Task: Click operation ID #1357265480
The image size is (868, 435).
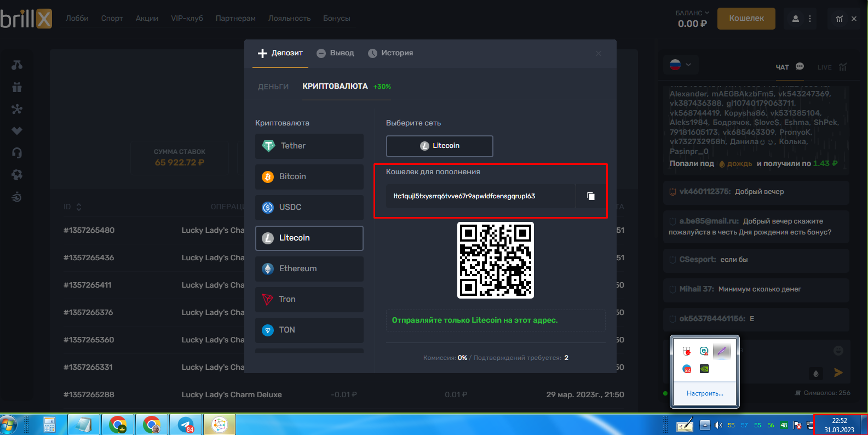Action: coord(89,230)
